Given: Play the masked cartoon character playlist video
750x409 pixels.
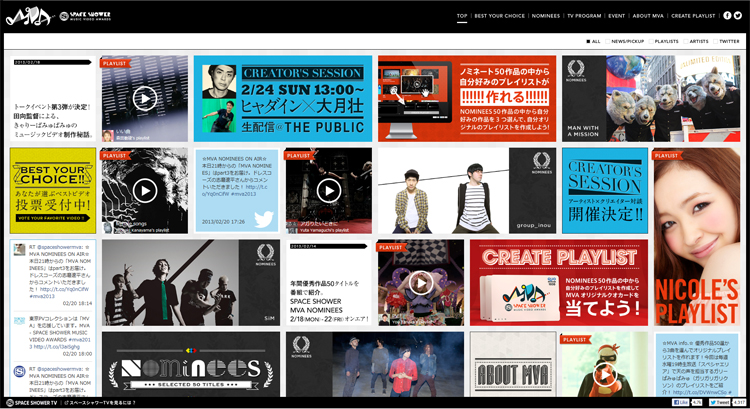Looking at the screenshot, I should tap(605, 375).
